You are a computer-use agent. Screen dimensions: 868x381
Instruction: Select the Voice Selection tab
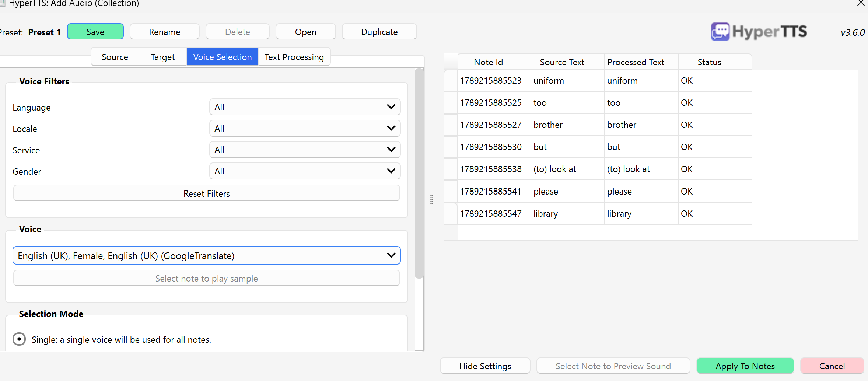pyautogui.click(x=223, y=57)
